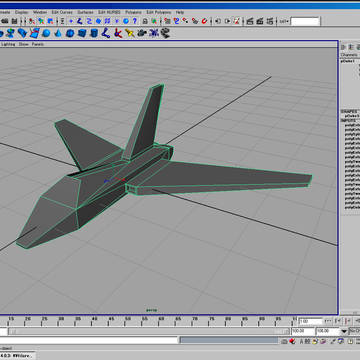The width and height of the screenshot is (360, 360).
Task: Click the red keyed sphere icon bottom bar
Action: pyautogui.click(x=293, y=341)
